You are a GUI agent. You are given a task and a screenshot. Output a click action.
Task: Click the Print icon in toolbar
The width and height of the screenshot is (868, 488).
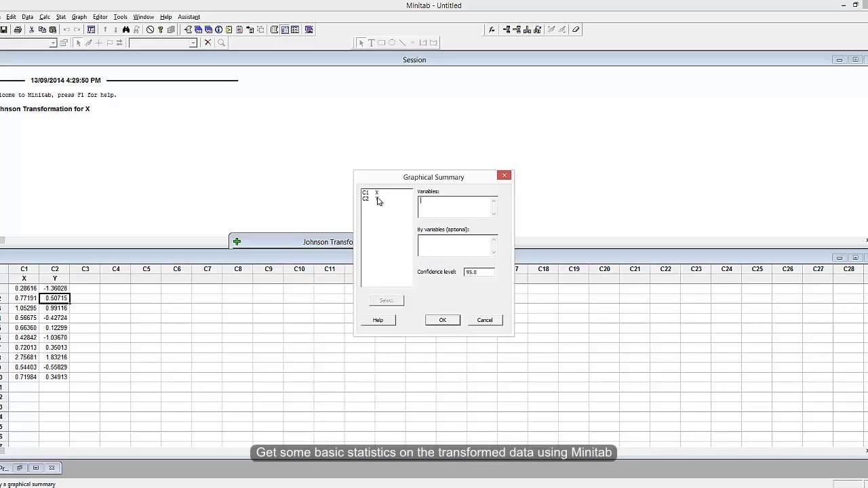[18, 30]
